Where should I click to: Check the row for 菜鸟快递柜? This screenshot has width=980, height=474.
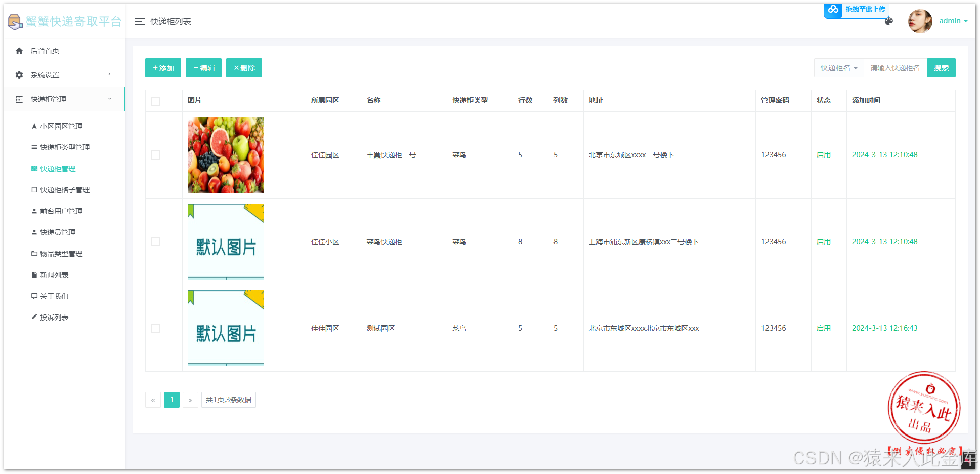(x=155, y=242)
